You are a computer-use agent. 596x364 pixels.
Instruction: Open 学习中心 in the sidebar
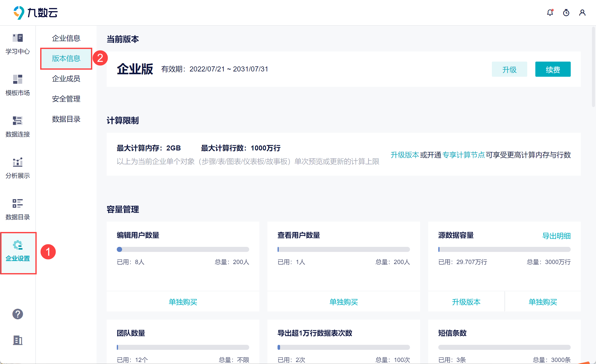[x=18, y=44]
